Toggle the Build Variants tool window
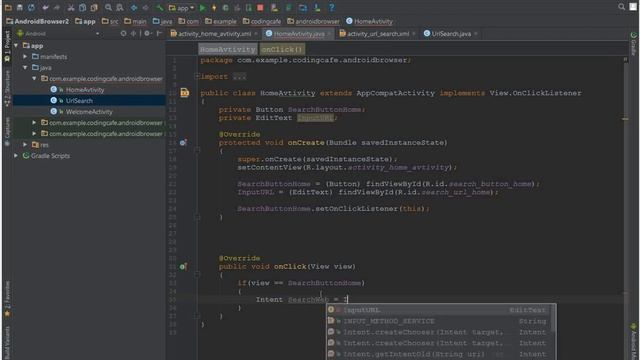 tap(7, 343)
